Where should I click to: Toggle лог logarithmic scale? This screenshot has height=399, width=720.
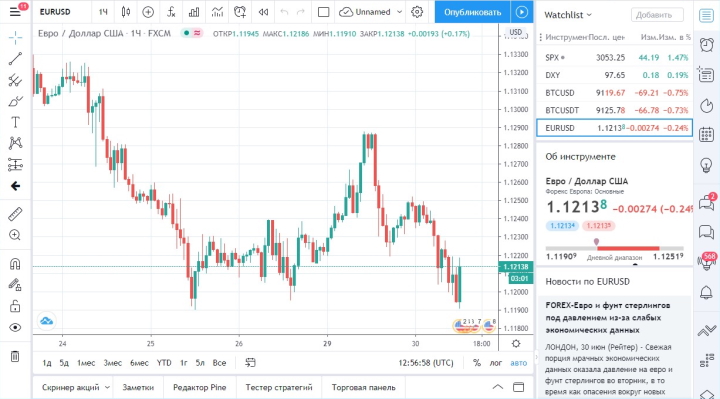pos(495,363)
